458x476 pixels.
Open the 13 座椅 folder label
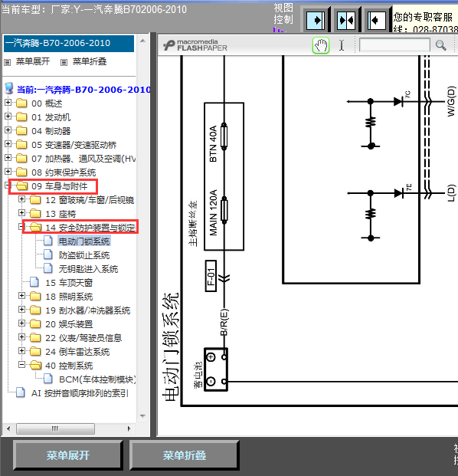[x=61, y=214]
